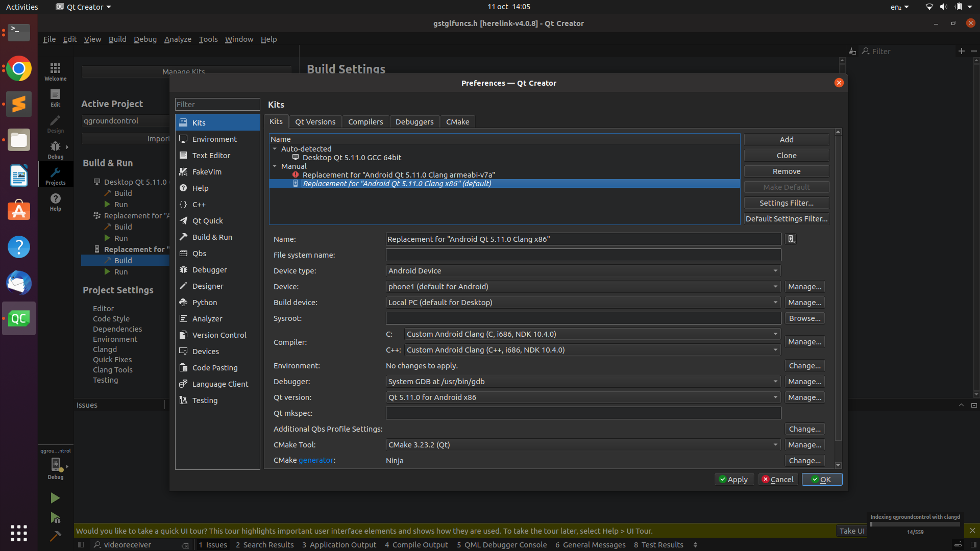980x551 pixels.
Task: Open the Tools menu
Action: (208, 39)
